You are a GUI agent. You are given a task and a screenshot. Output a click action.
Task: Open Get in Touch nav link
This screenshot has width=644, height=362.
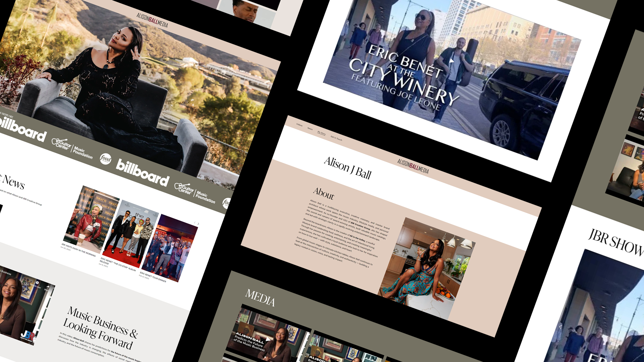pyautogui.click(x=336, y=138)
